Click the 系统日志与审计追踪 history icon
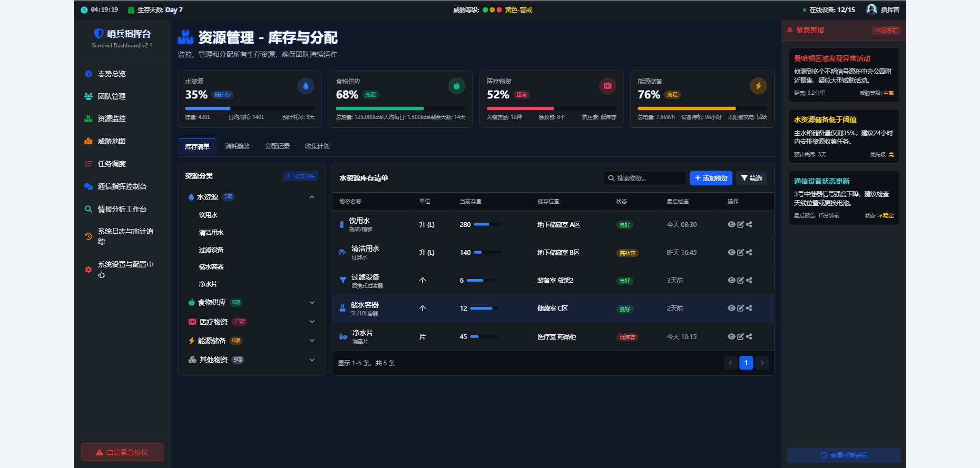980x468 pixels. click(x=89, y=236)
